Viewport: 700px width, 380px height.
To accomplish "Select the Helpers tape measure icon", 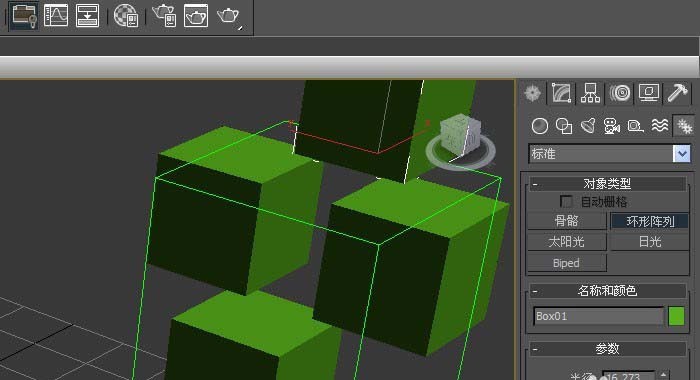I will pos(635,126).
